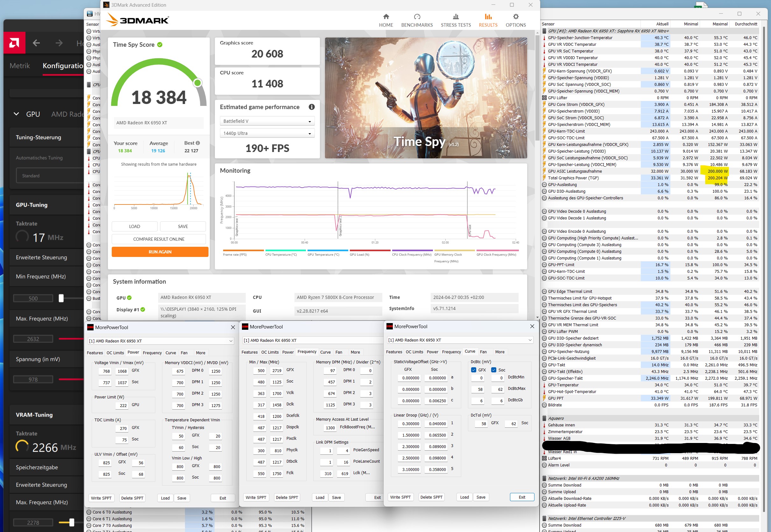Toggle the GFX checkbox under DcBtc

473,370
